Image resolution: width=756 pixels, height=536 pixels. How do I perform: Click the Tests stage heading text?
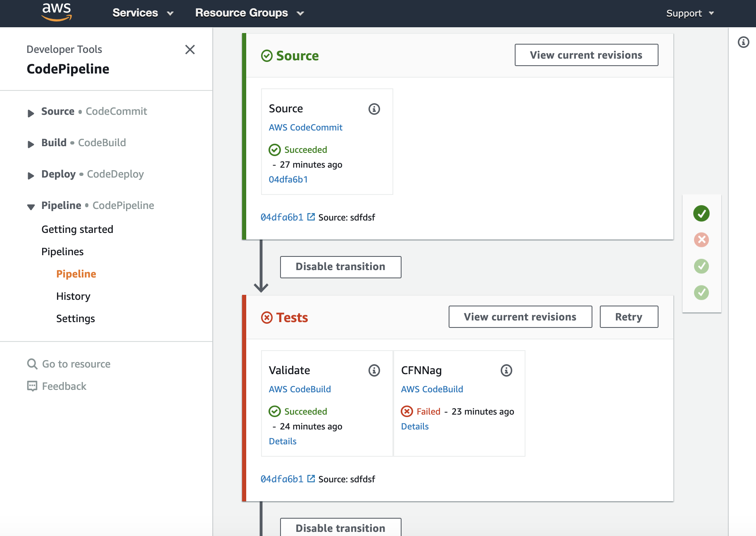tap(292, 318)
